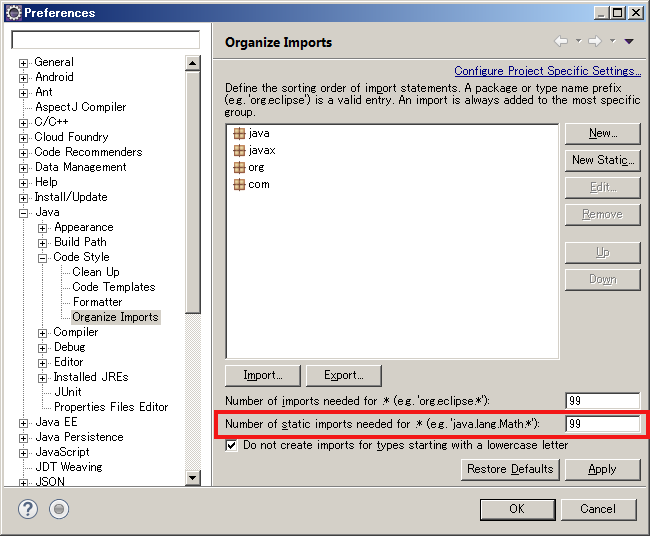Click the New Static... button

click(603, 160)
